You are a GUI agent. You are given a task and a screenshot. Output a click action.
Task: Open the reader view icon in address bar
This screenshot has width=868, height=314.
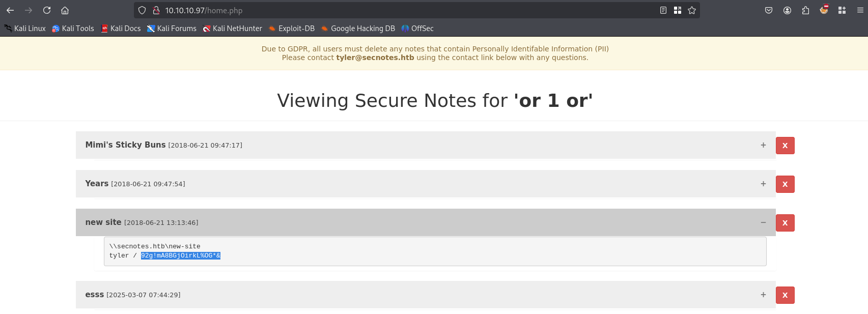663,10
